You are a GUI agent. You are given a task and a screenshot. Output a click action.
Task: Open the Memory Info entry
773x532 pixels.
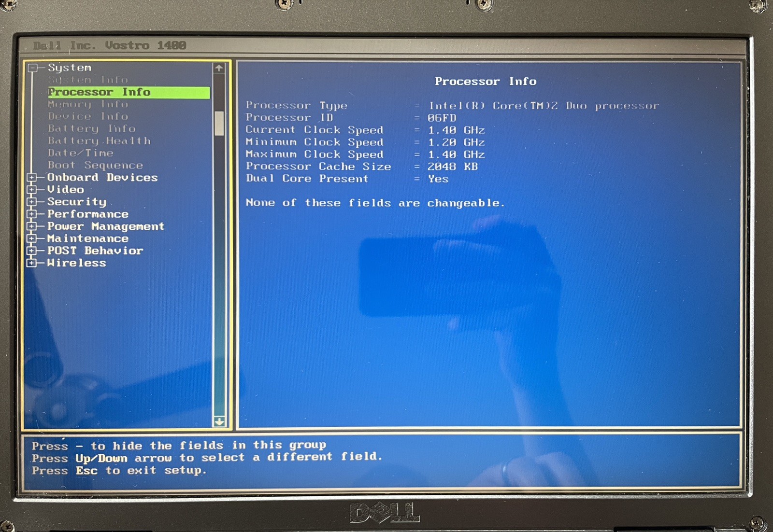pos(88,104)
